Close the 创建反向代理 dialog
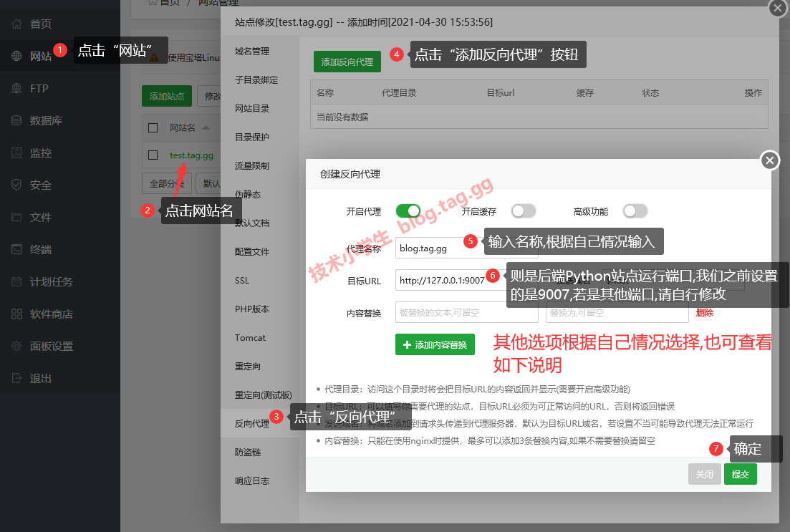Screen dimensions: 790x532 [769, 160]
